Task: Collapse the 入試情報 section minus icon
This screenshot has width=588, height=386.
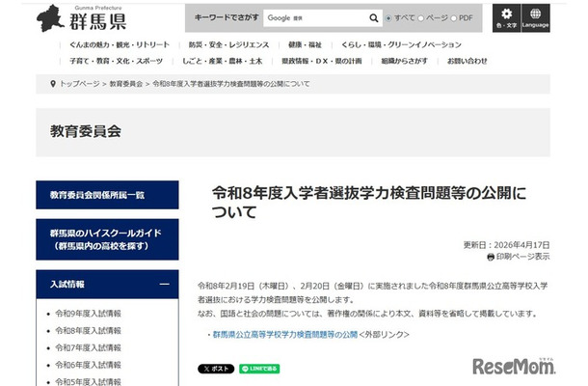Action: (x=164, y=285)
